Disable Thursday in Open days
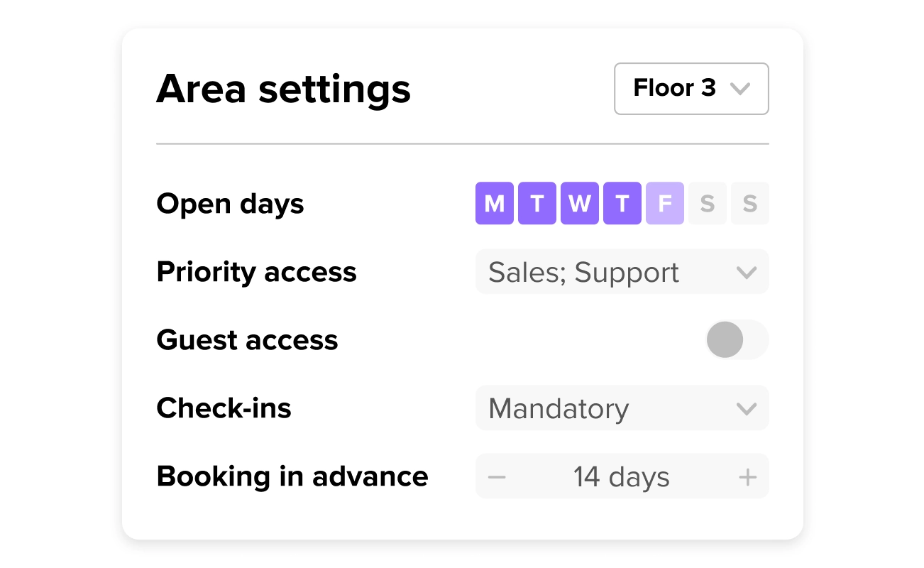Image resolution: width=924 pixels, height=568 pixels. coord(622,204)
